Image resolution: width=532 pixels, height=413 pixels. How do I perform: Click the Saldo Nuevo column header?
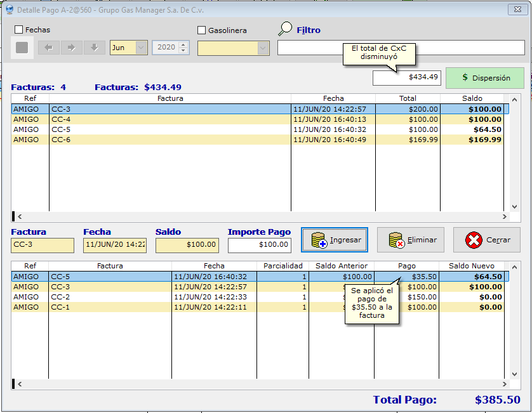pos(470,266)
